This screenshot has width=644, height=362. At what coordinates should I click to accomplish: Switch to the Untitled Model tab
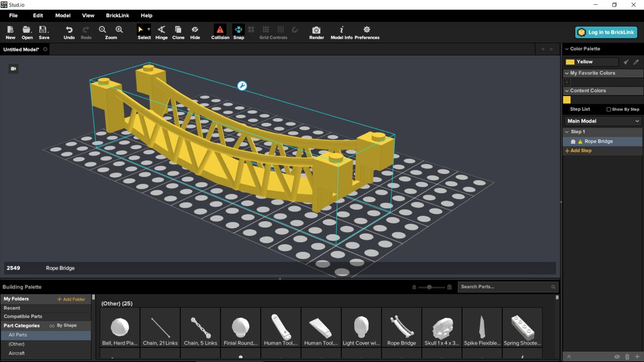click(x=20, y=49)
